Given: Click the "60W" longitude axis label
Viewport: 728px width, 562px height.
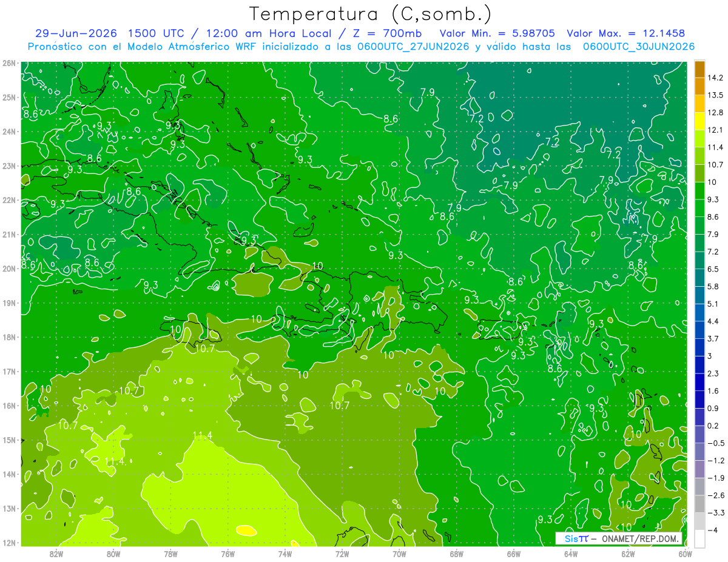Looking at the screenshot, I should 685,554.
